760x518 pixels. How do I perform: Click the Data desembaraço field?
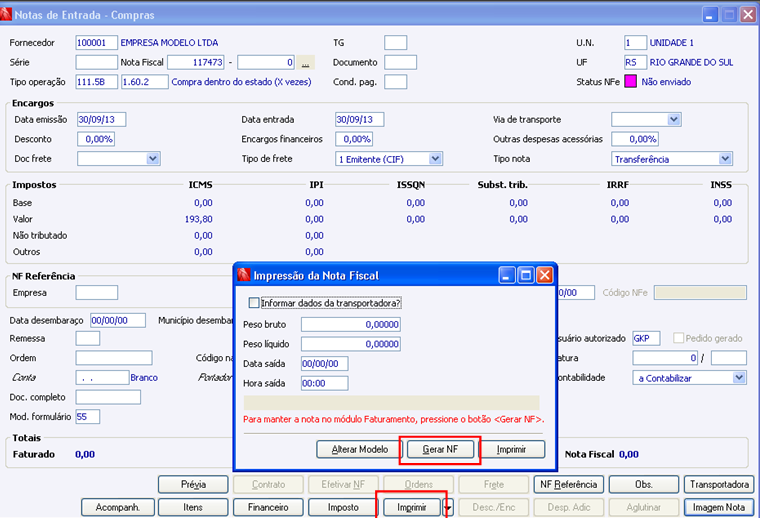118,320
